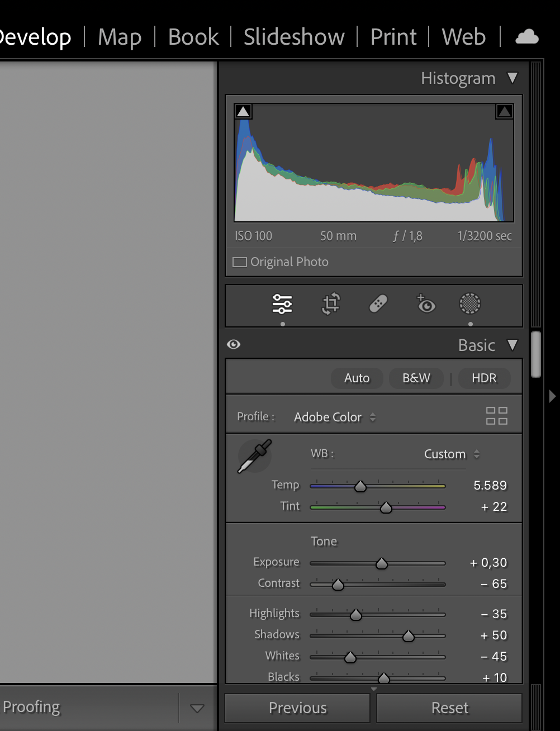Switch to the Map module
The image size is (560, 731).
tap(120, 37)
